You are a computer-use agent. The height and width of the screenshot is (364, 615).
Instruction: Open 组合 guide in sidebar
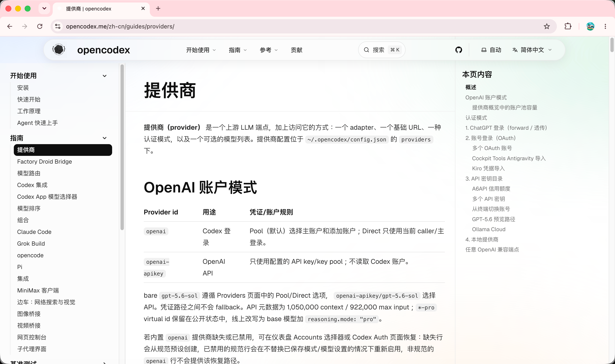click(23, 220)
